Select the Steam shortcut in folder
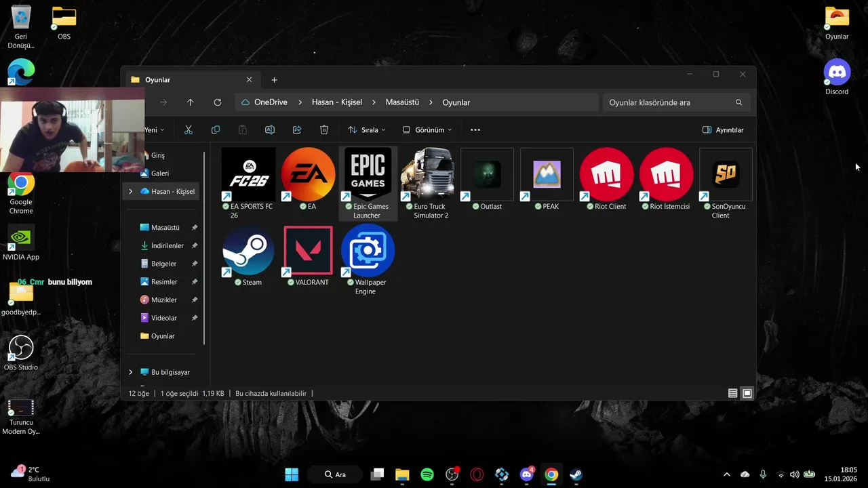Image resolution: width=868 pixels, height=488 pixels. point(248,256)
